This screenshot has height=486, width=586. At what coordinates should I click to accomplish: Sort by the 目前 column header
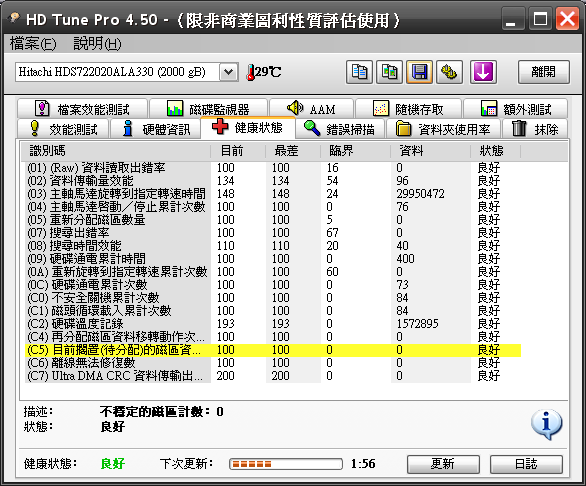pyautogui.click(x=238, y=151)
